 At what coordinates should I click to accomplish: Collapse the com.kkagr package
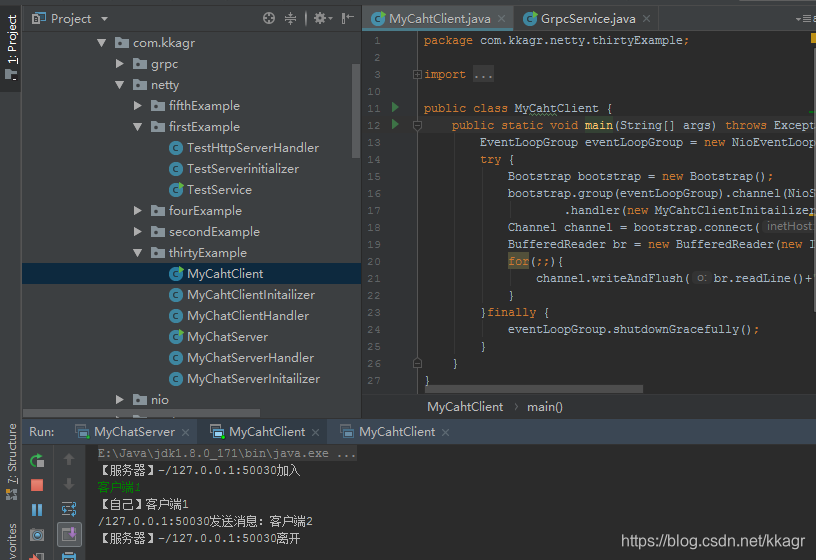pyautogui.click(x=101, y=43)
